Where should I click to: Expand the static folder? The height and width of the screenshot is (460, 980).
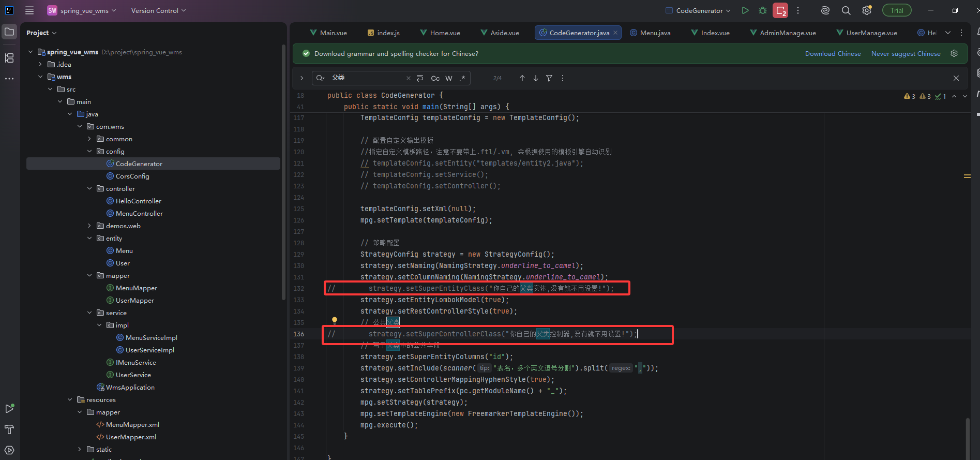[x=80, y=449]
